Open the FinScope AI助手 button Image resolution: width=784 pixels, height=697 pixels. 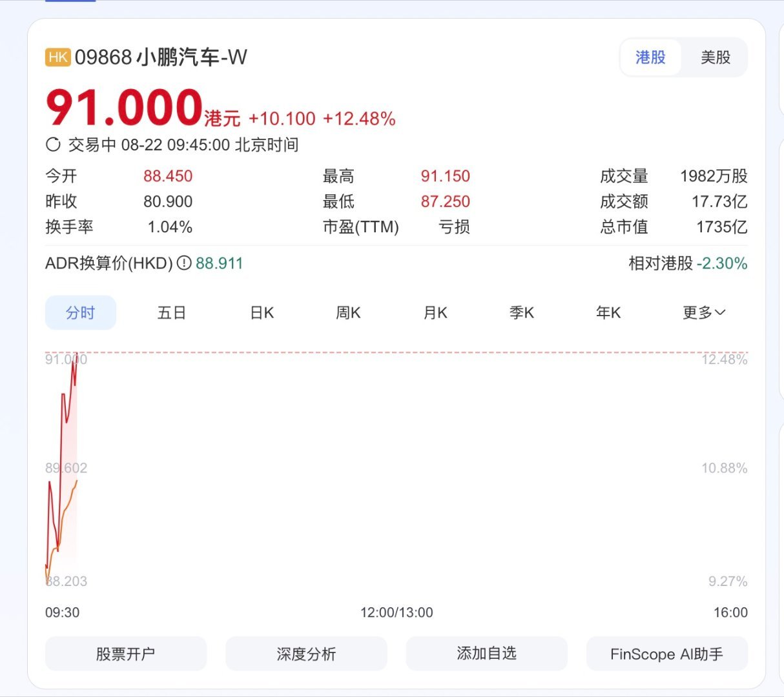(x=667, y=654)
